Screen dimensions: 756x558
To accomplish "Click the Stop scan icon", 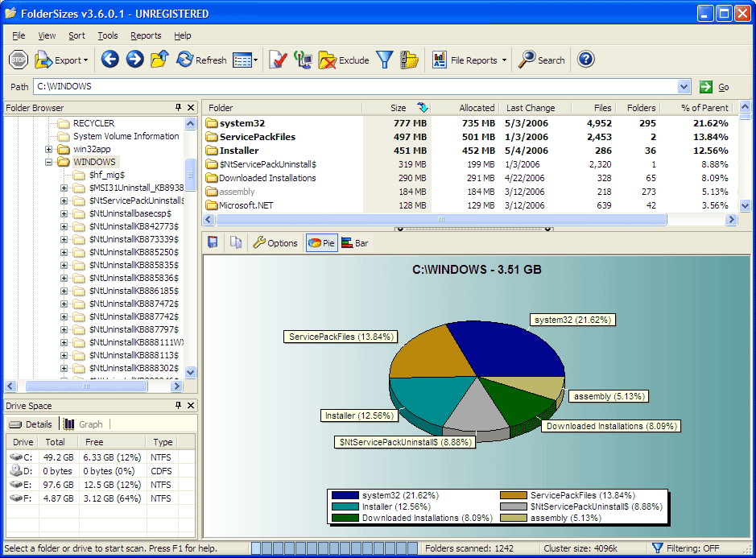I will point(19,60).
